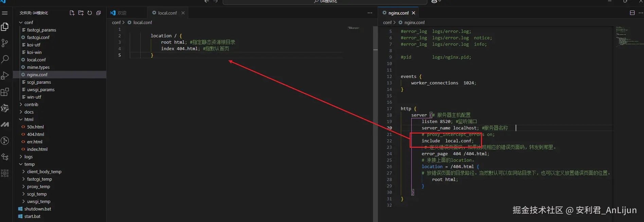Click the New Folder icon in Explorer header
644x222 pixels.
tap(81, 13)
